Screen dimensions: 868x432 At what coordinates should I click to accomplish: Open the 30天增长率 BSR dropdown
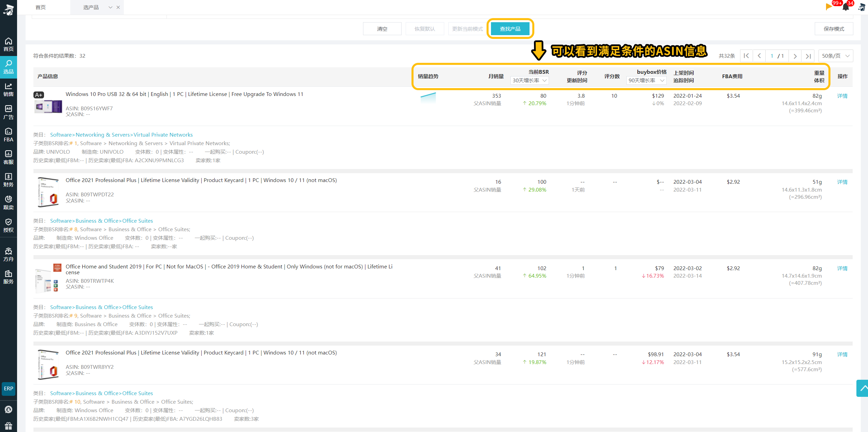(x=530, y=80)
